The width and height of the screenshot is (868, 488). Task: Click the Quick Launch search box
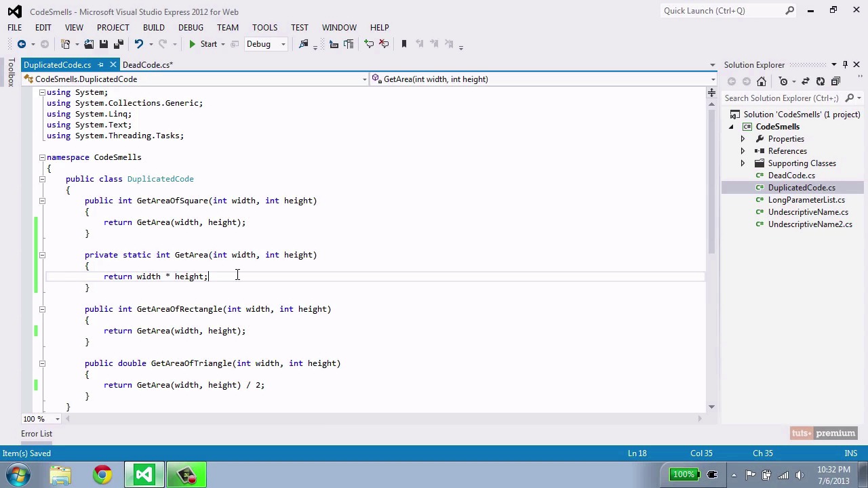tap(728, 11)
